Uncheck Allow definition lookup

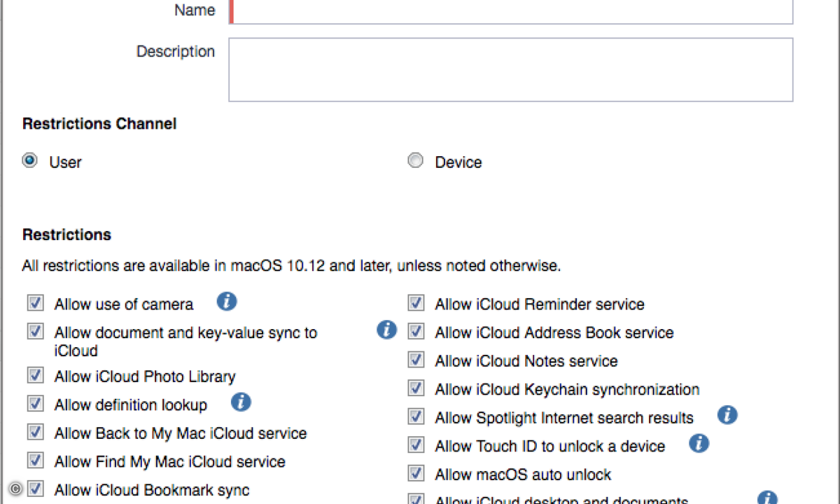pyautogui.click(x=36, y=404)
